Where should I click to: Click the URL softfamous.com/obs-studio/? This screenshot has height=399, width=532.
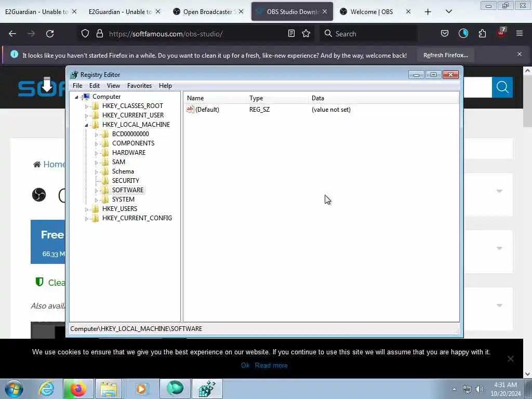[166, 34]
